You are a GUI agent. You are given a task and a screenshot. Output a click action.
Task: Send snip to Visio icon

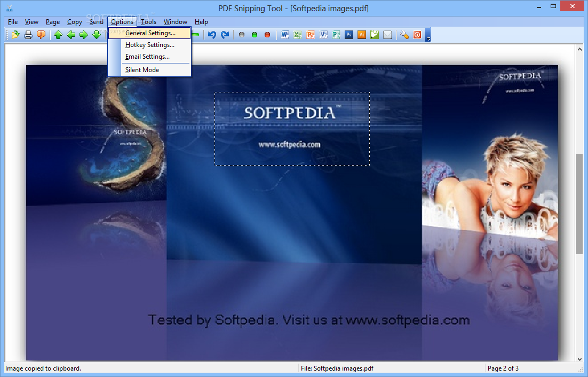pos(323,35)
